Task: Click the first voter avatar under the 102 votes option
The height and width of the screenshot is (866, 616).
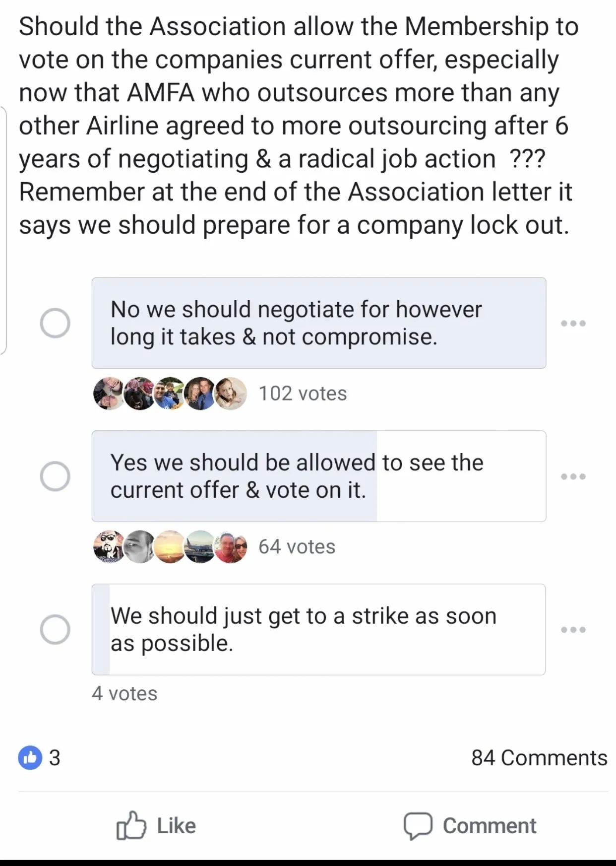Action: point(109,394)
